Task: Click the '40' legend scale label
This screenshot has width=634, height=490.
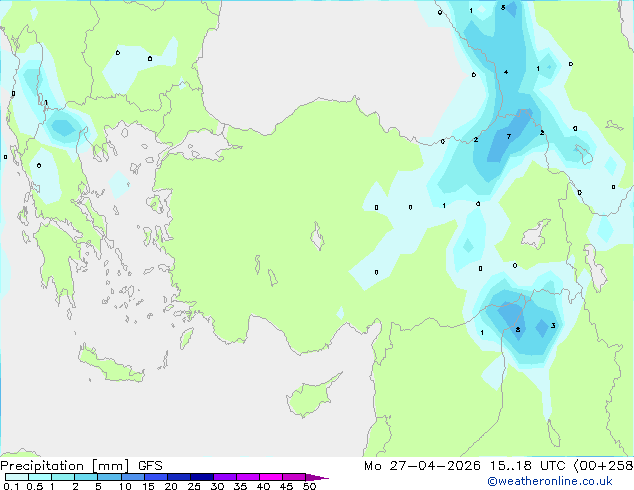Action: 263,486
